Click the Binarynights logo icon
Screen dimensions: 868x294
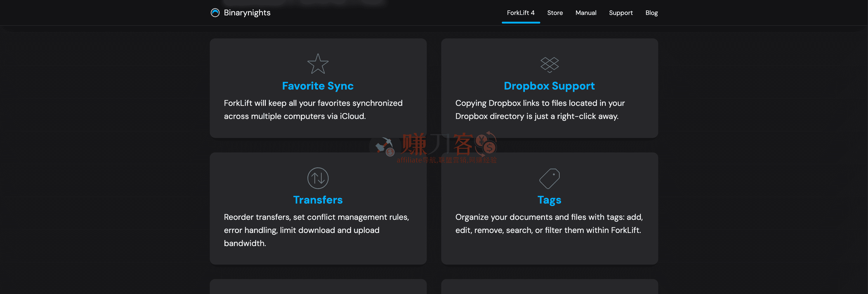[x=215, y=13]
